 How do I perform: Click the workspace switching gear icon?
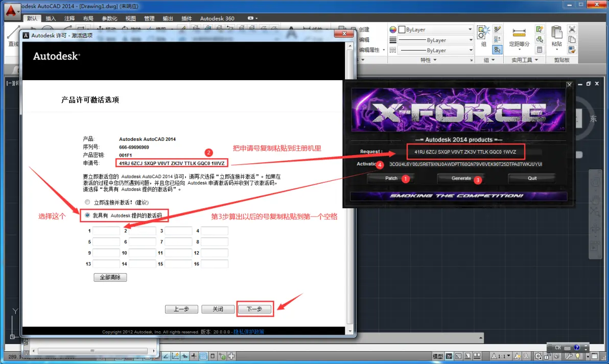[538, 356]
